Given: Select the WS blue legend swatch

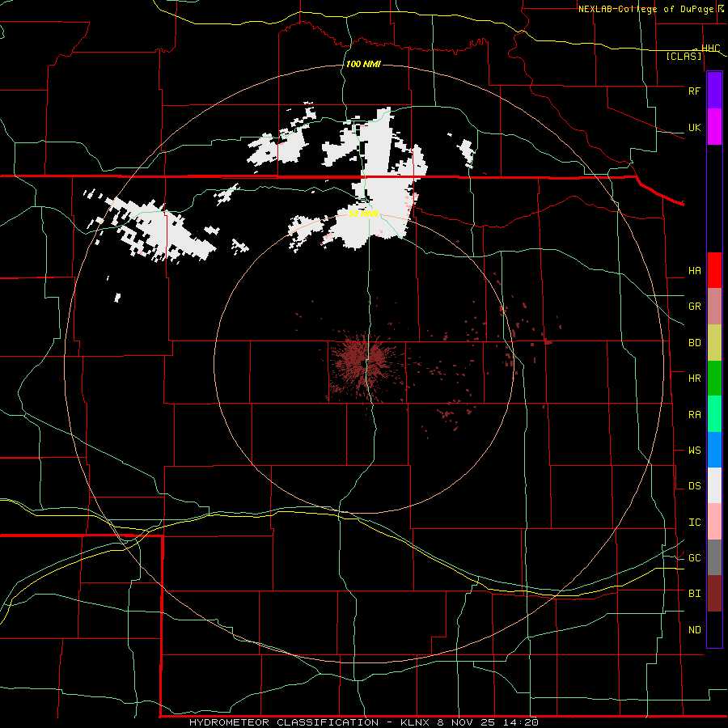Looking at the screenshot, I should point(714,450).
